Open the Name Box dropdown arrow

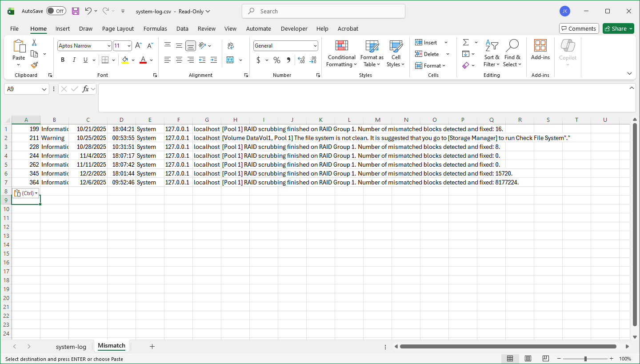coord(44,89)
